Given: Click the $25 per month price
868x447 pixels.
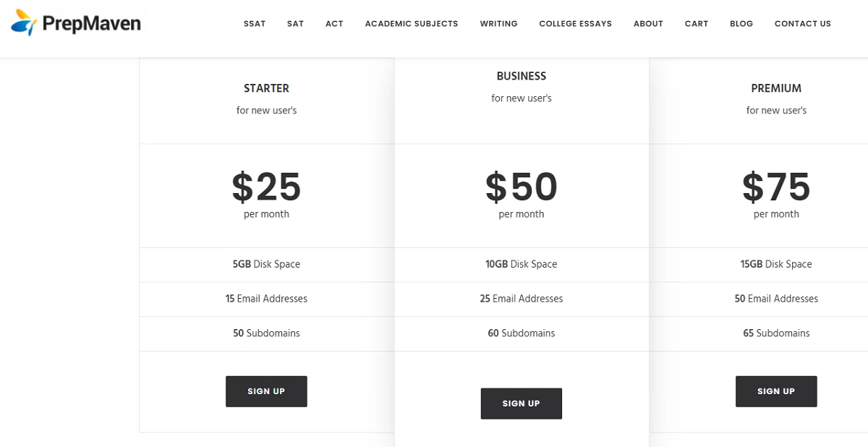Looking at the screenshot, I should pyautogui.click(x=266, y=187).
